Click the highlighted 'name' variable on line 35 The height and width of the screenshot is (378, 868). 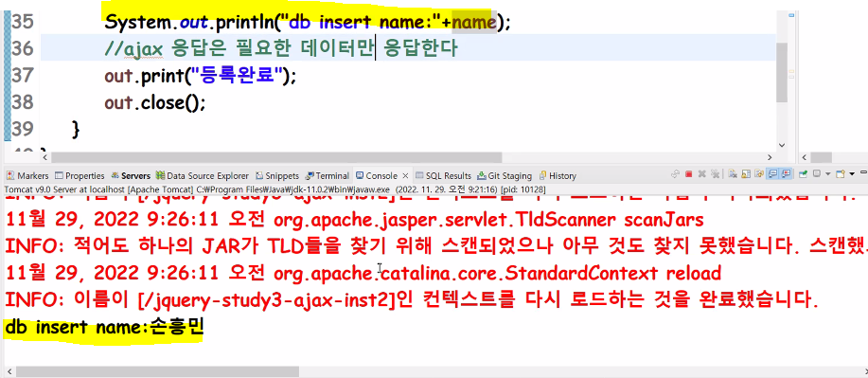tap(473, 22)
